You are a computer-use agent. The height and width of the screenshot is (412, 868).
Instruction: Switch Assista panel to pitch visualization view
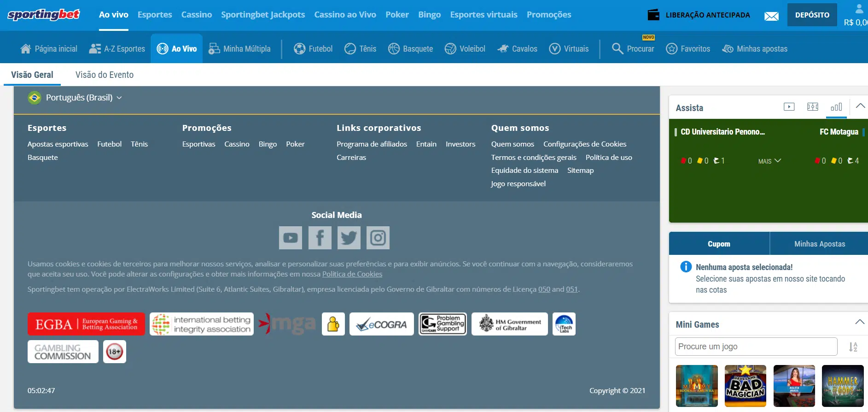click(x=813, y=107)
